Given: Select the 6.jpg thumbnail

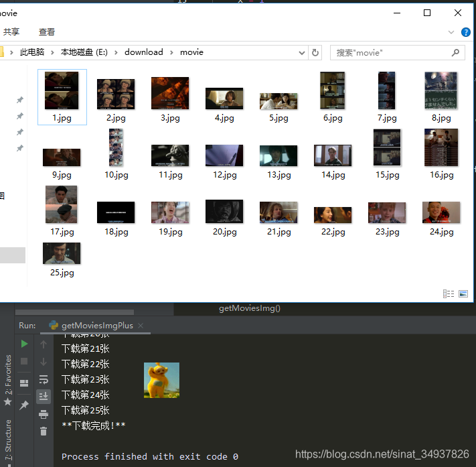Looking at the screenshot, I should pyautogui.click(x=333, y=90).
